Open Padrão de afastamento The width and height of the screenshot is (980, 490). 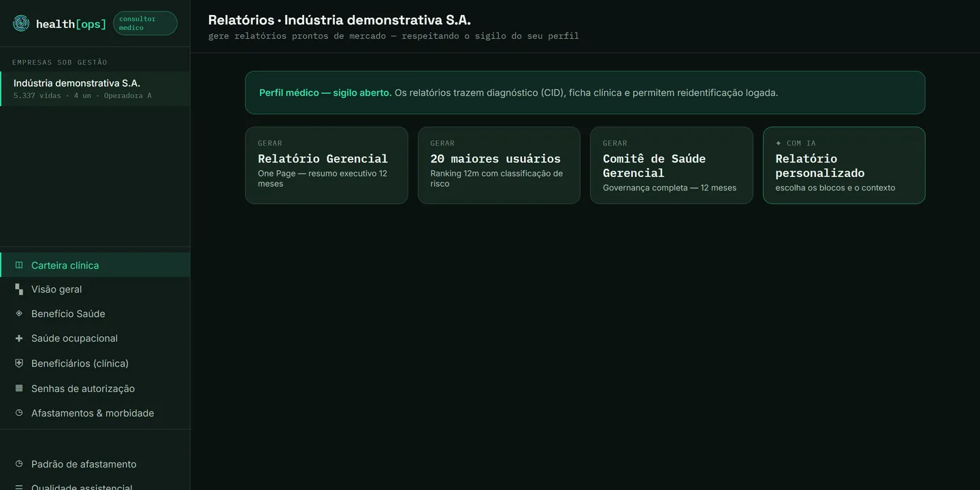[95, 464]
